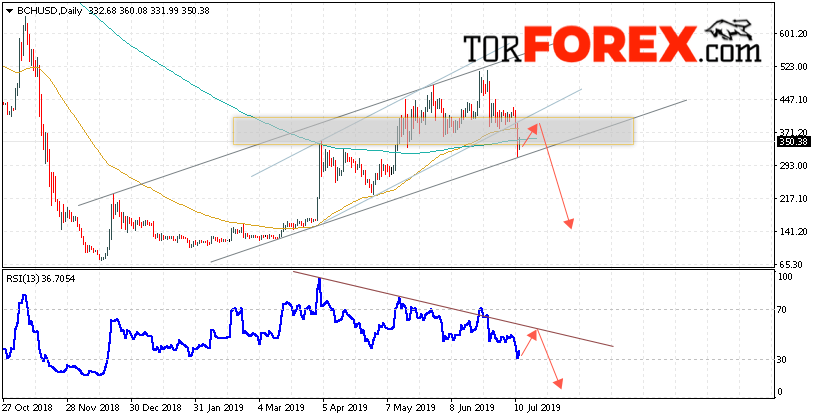Viewport: 815px width, 419px height.
Task: Click the 141.20 price axis label
Action: pos(792,232)
